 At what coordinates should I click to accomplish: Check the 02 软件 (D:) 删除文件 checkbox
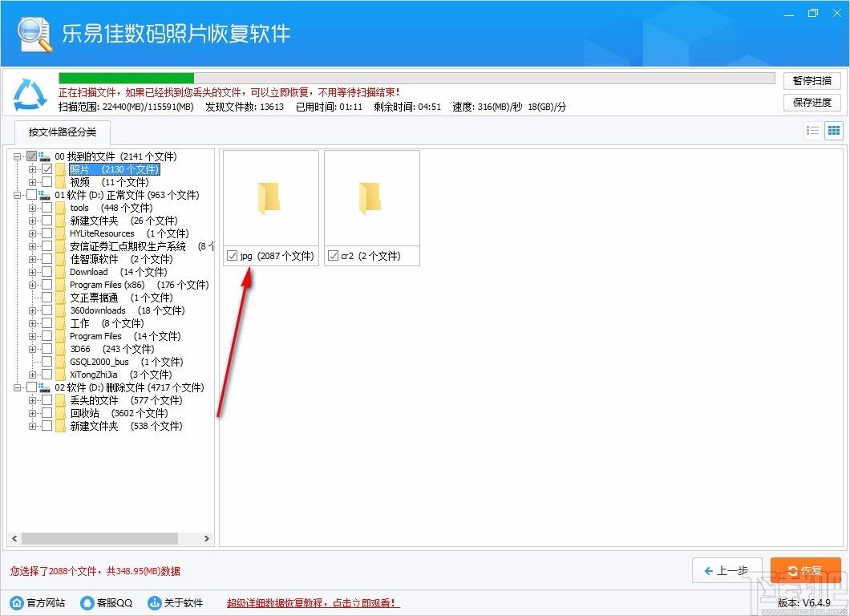coord(31,387)
